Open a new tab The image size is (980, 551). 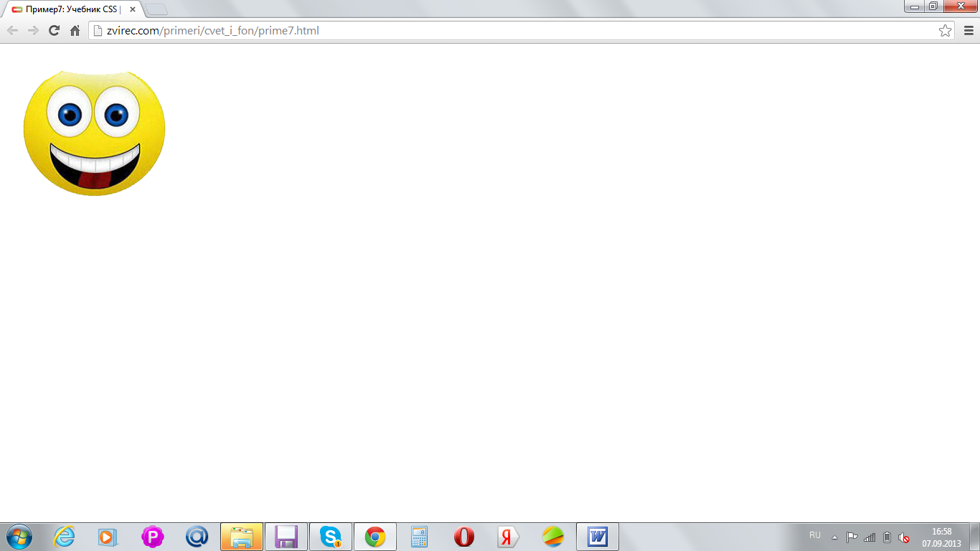[x=156, y=9]
